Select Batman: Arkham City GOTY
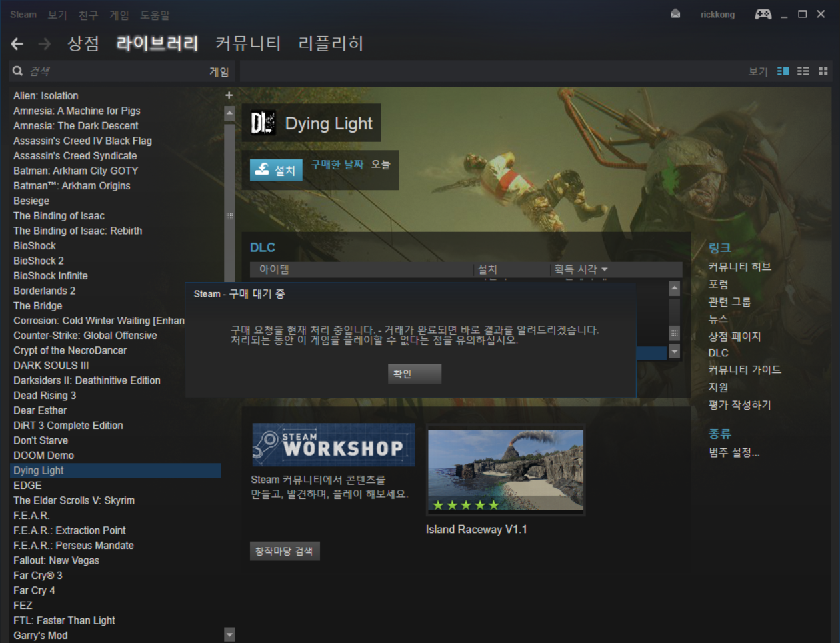Screen dimensions: 840x643 tap(76, 171)
